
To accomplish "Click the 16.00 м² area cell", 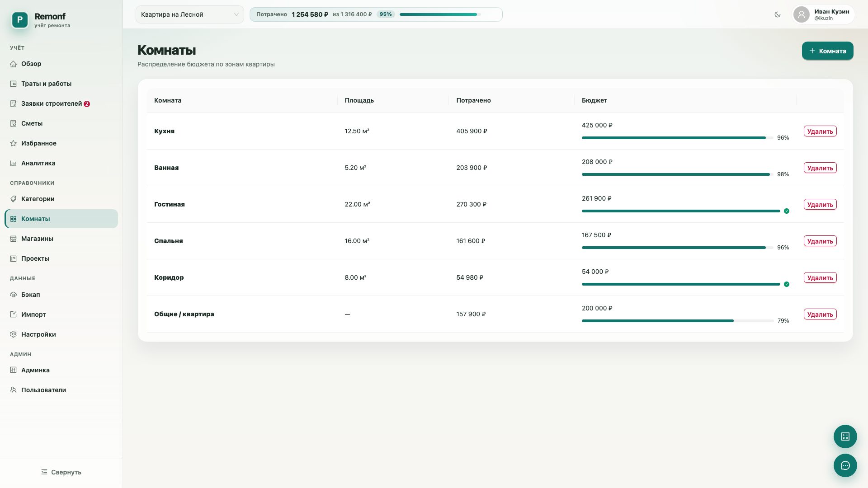I will [357, 241].
